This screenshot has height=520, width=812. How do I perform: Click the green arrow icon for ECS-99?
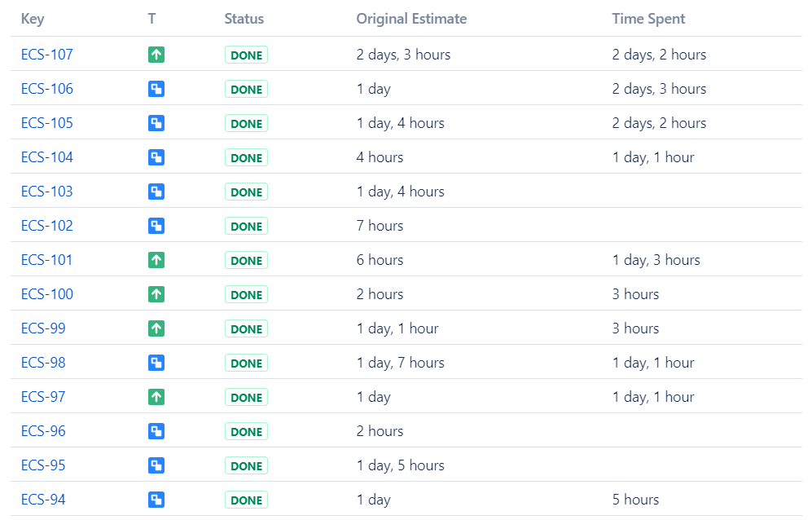click(x=156, y=329)
